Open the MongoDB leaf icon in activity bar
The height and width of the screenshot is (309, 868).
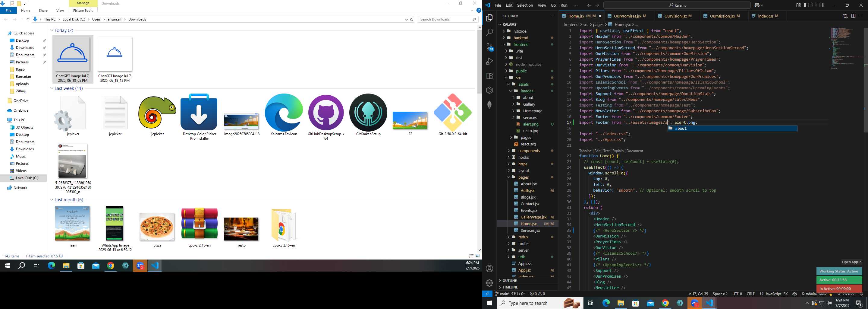[489, 105]
